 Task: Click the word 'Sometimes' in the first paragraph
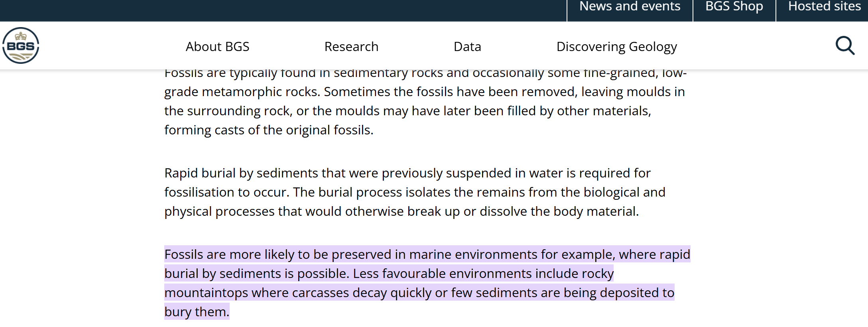coord(357,92)
